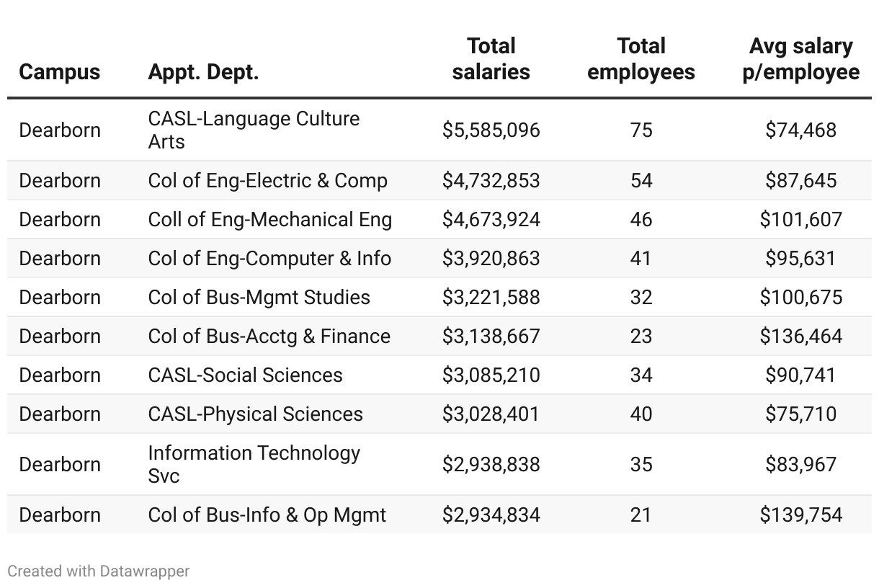Click the Information Technology Svc cell
Image resolution: width=879 pixels, height=588 pixels.
tap(254, 464)
